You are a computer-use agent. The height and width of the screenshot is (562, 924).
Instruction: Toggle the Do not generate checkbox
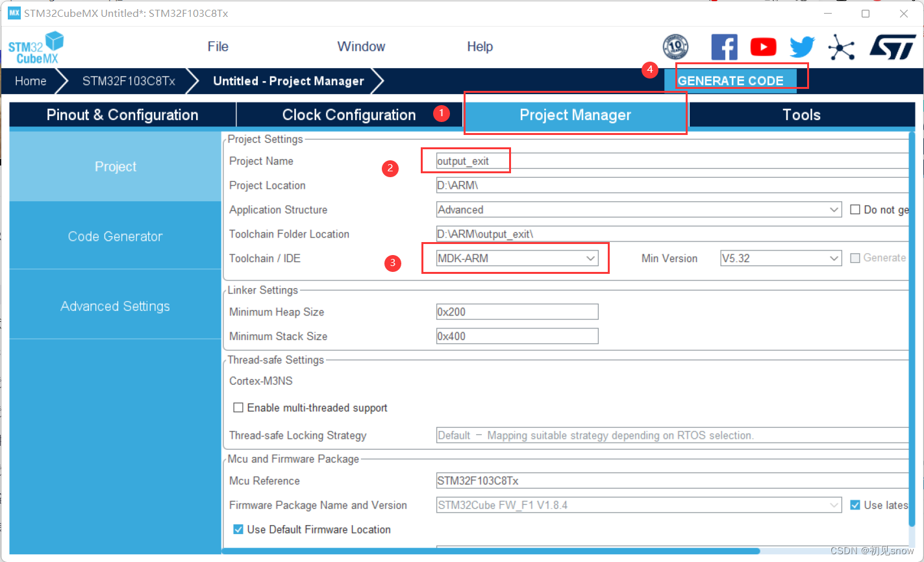[x=855, y=210]
